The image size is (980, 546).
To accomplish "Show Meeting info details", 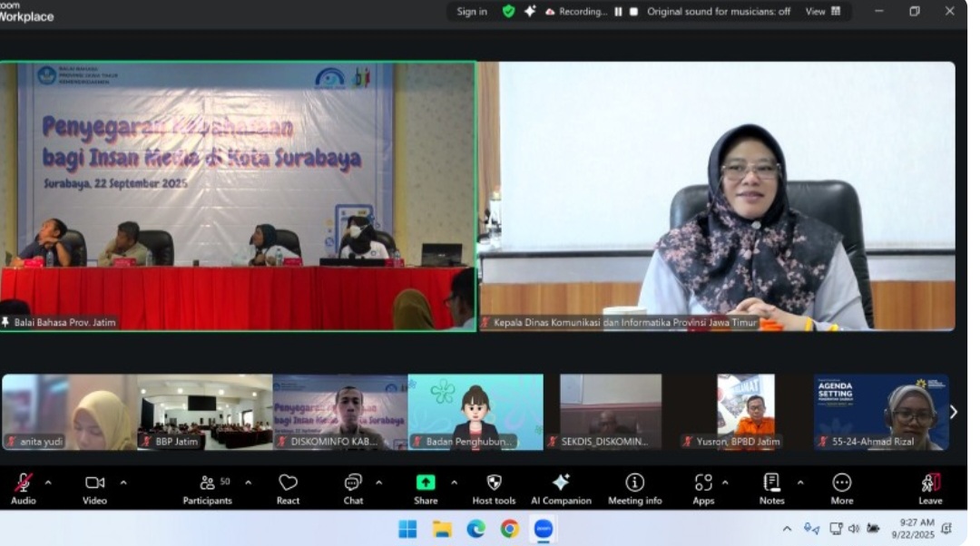I will point(635,489).
